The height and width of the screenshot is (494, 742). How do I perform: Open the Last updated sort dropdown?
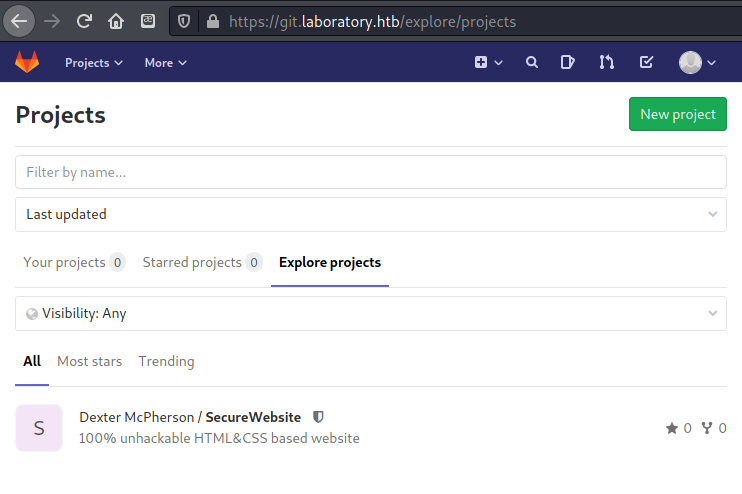point(371,214)
